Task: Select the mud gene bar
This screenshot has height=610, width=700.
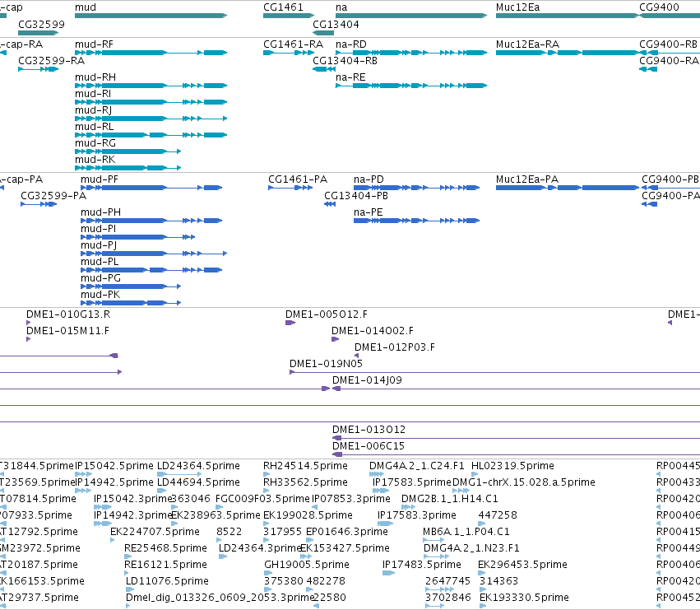Action: click(x=151, y=16)
